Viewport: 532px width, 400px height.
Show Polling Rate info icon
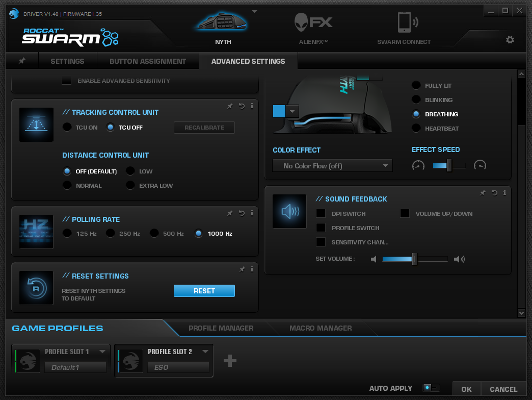tap(252, 213)
